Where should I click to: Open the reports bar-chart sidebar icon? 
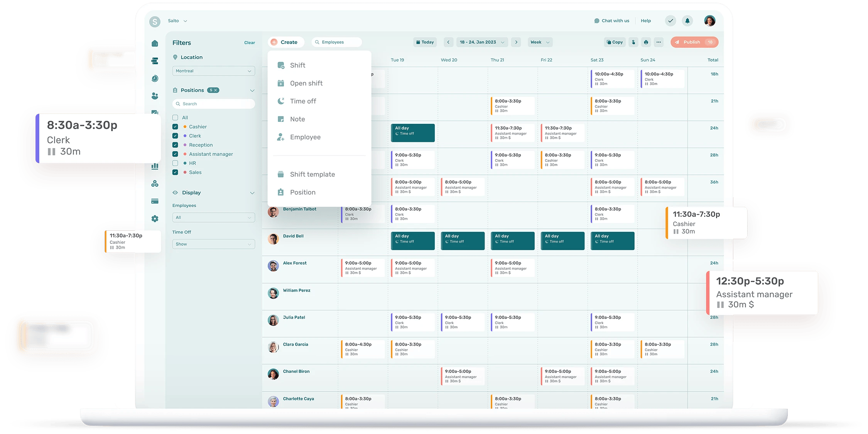click(x=155, y=166)
